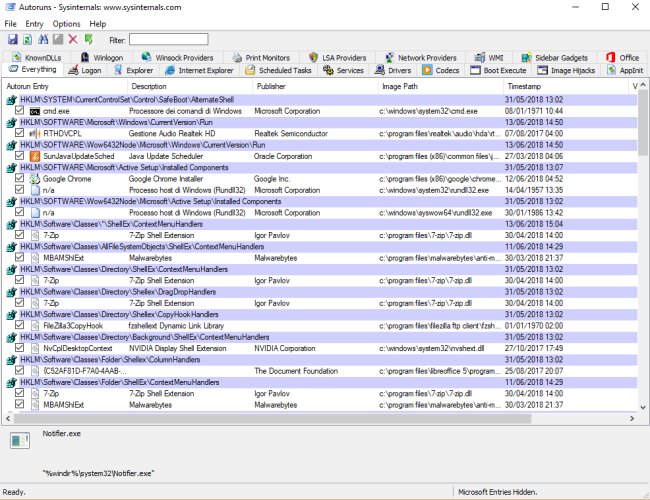This screenshot has height=500, width=650.
Task: Click the Notifier.exe icon in details pane
Action: tap(20, 440)
